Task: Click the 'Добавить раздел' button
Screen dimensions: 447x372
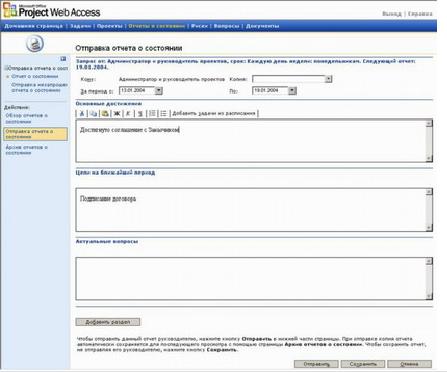Action: [108, 322]
